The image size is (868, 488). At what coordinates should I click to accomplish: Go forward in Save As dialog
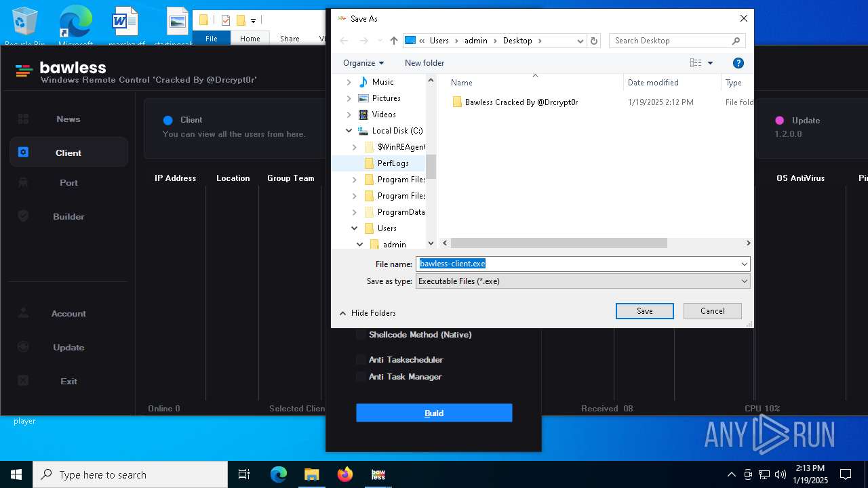point(363,41)
